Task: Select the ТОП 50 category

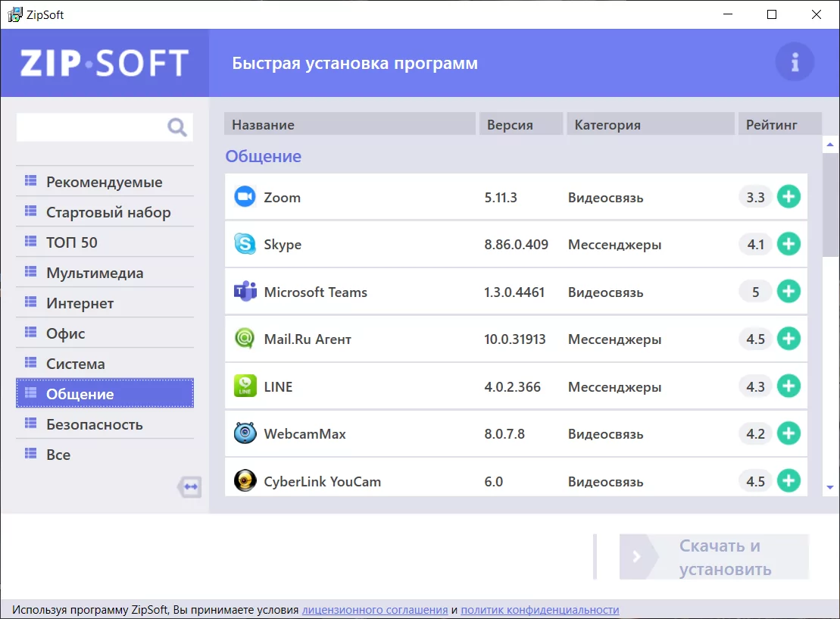Action: point(105,242)
